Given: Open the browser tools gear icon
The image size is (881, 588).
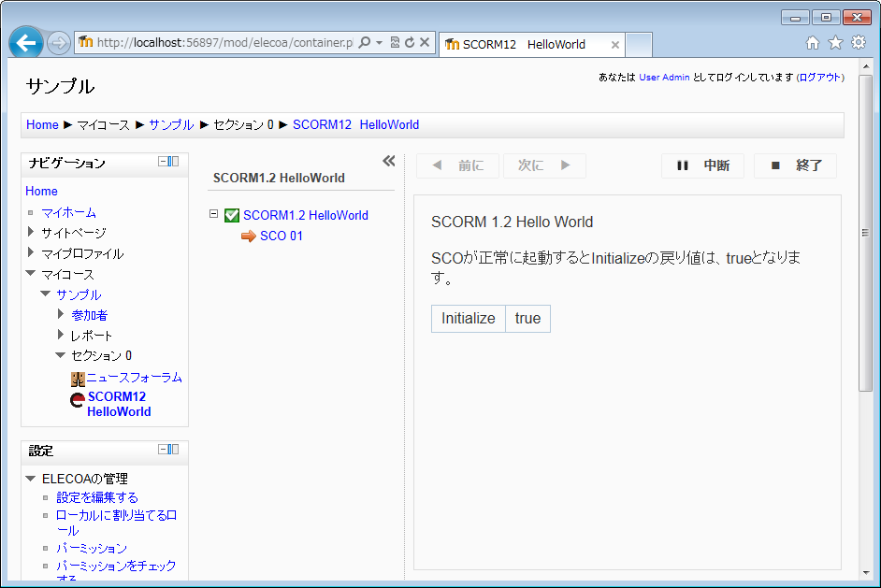Looking at the screenshot, I should 858,43.
